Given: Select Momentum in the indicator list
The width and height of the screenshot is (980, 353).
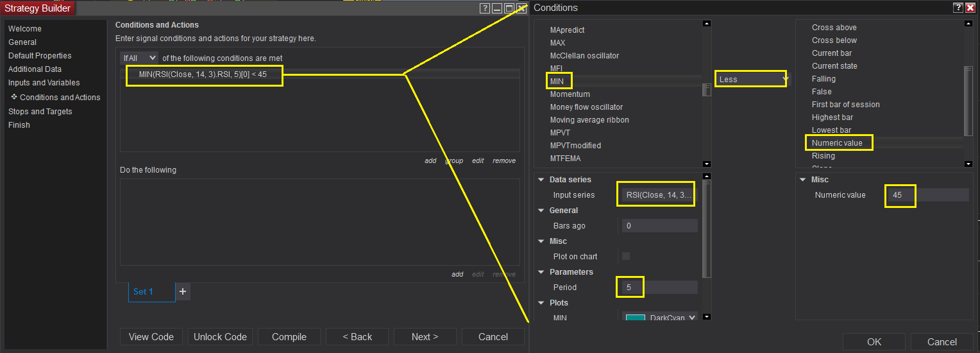Looking at the screenshot, I should [x=570, y=94].
